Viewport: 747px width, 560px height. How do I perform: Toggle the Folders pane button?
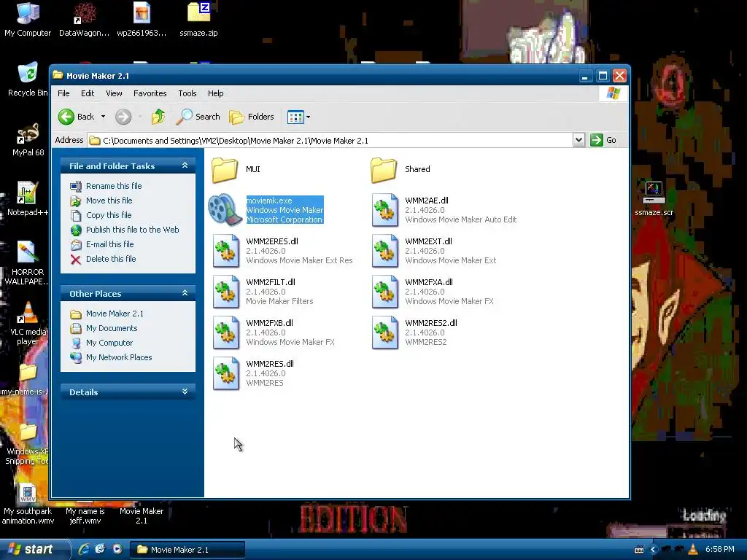(252, 117)
